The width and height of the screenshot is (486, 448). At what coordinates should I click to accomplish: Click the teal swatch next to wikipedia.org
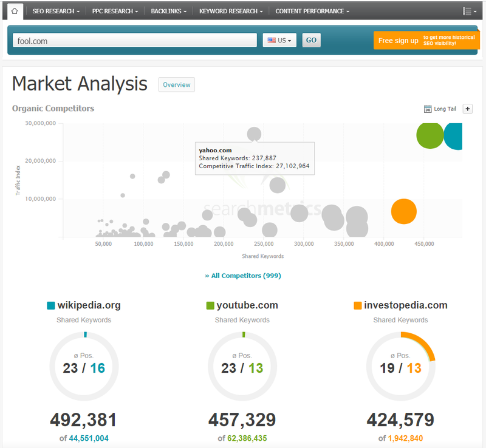click(x=51, y=305)
